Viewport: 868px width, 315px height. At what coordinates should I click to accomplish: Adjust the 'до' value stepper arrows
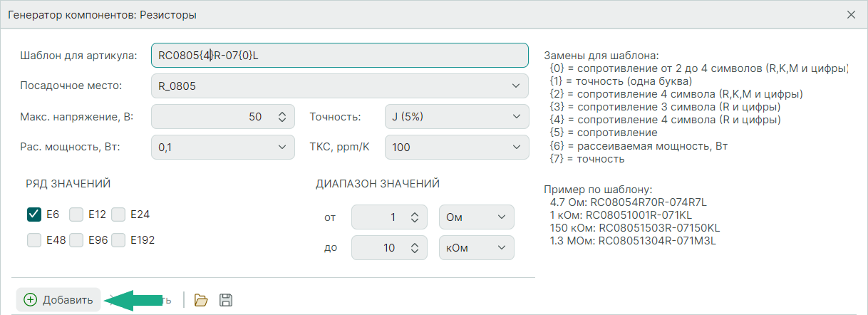click(x=413, y=248)
